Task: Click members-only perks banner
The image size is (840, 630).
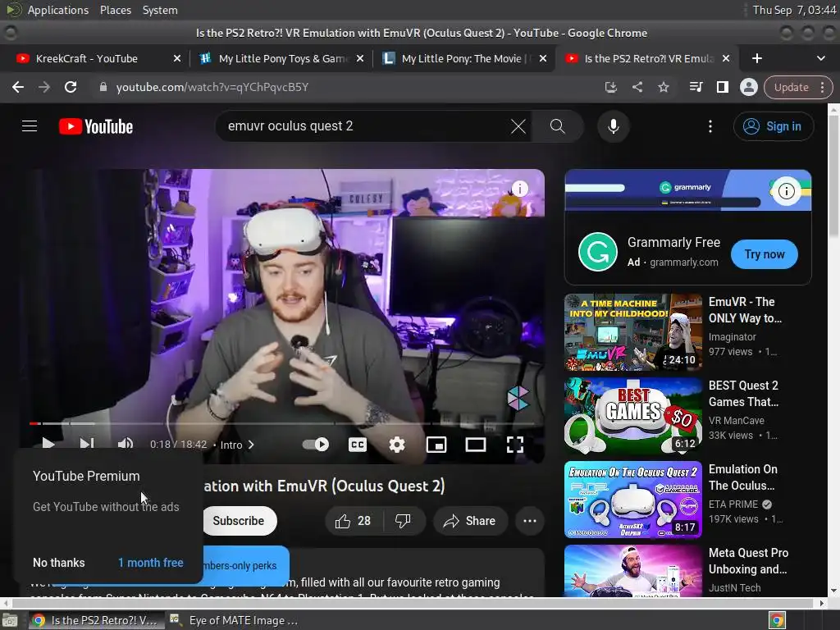Action: click(246, 565)
